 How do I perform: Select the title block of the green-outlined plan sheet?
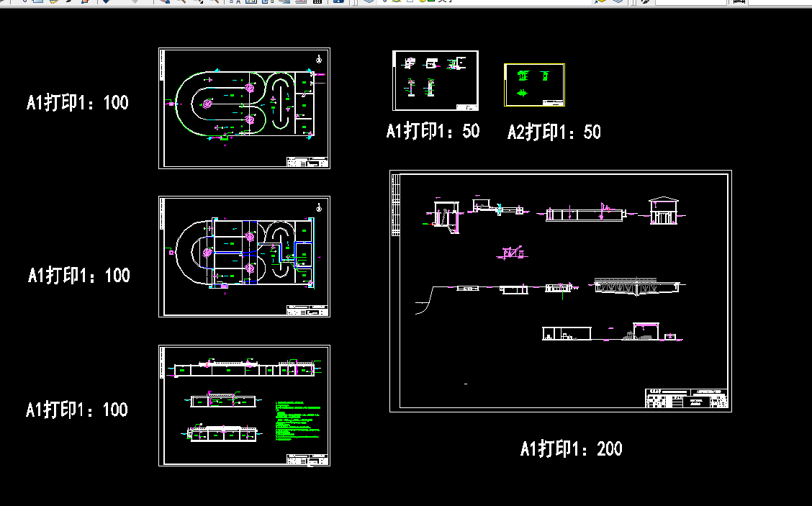[307, 161]
